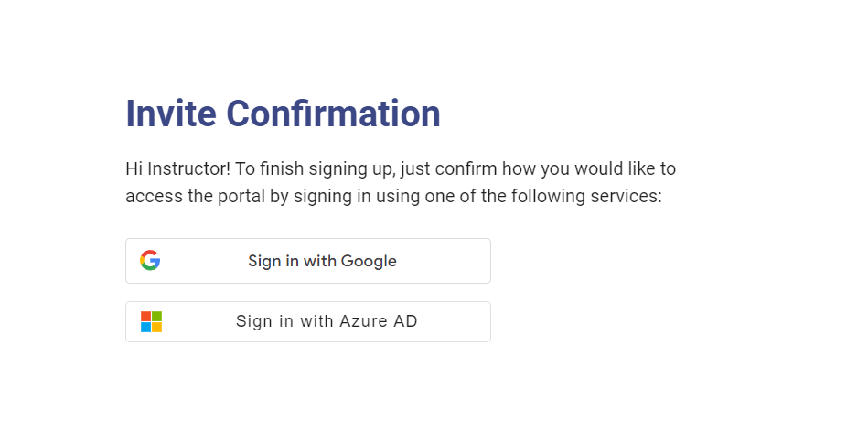Select the yellow square of Microsoft logo
This screenshot has height=422, width=868.
156,328
